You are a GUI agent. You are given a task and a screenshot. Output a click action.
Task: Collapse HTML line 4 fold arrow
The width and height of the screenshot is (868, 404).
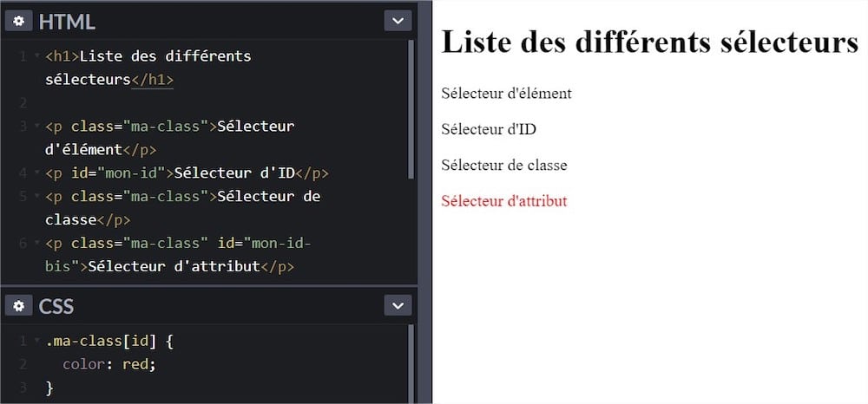[36, 173]
